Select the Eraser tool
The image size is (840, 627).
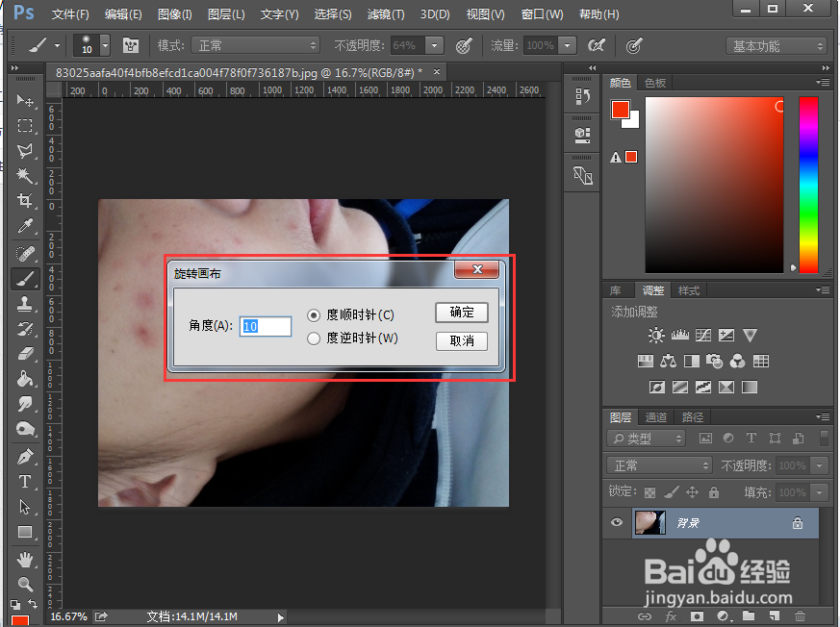coord(25,354)
